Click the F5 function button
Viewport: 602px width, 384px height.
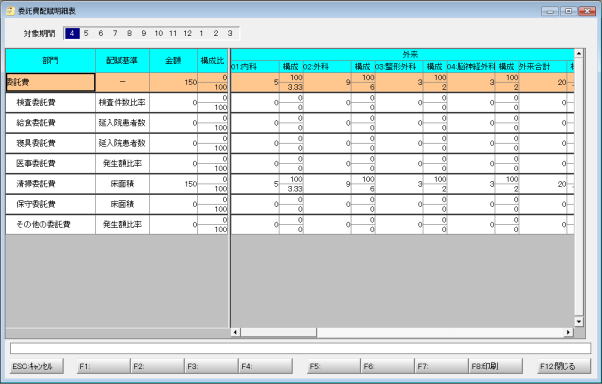pos(334,366)
